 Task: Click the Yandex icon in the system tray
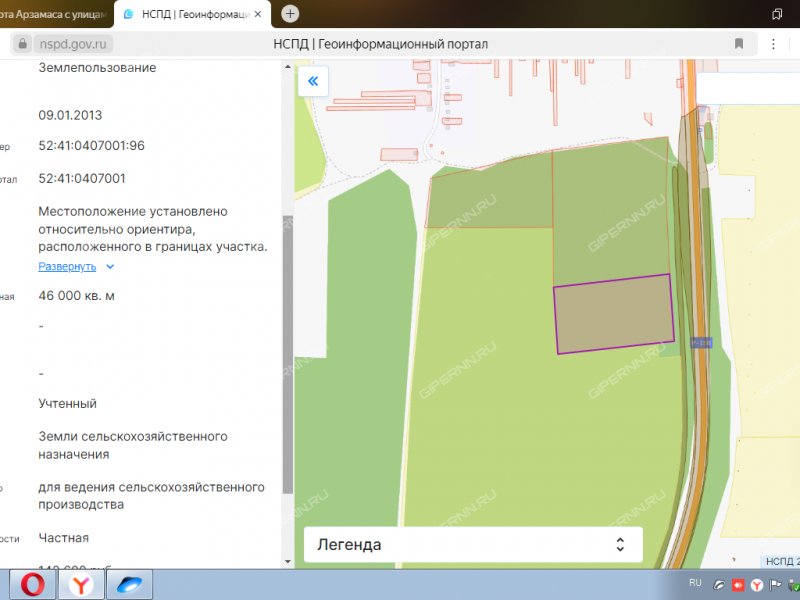(x=757, y=584)
